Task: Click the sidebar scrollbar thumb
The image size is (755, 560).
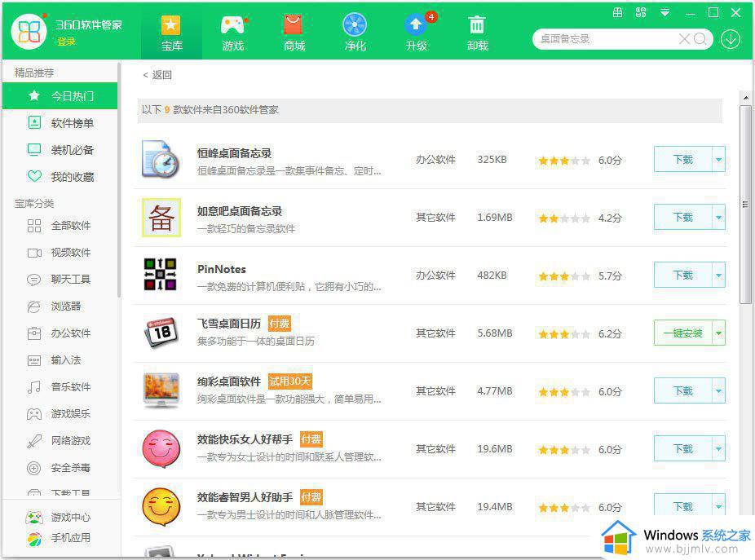Action: point(119,179)
